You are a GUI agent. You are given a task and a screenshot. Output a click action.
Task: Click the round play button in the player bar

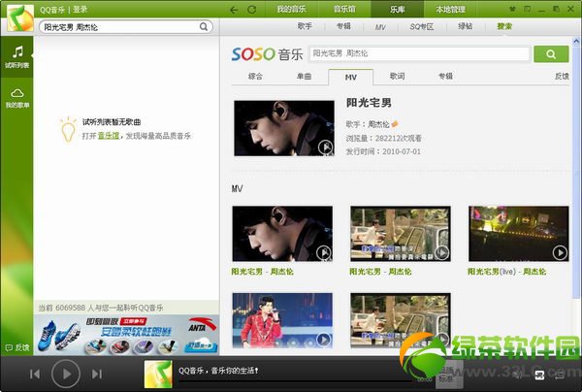pos(66,374)
